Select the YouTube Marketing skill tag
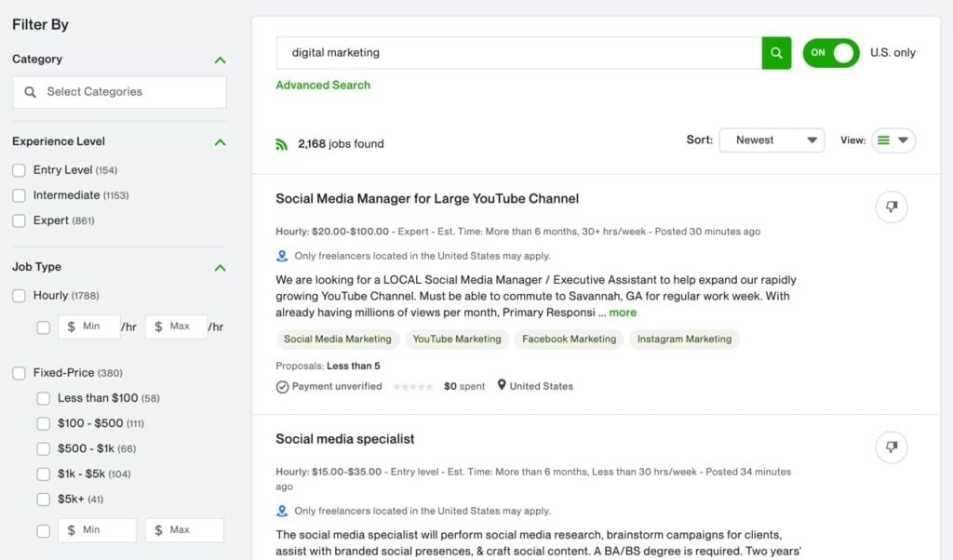Viewport: 953px width, 560px height. (x=457, y=339)
